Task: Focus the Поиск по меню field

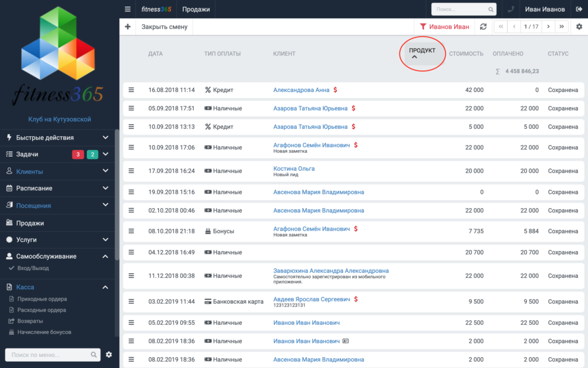Action: (52, 354)
